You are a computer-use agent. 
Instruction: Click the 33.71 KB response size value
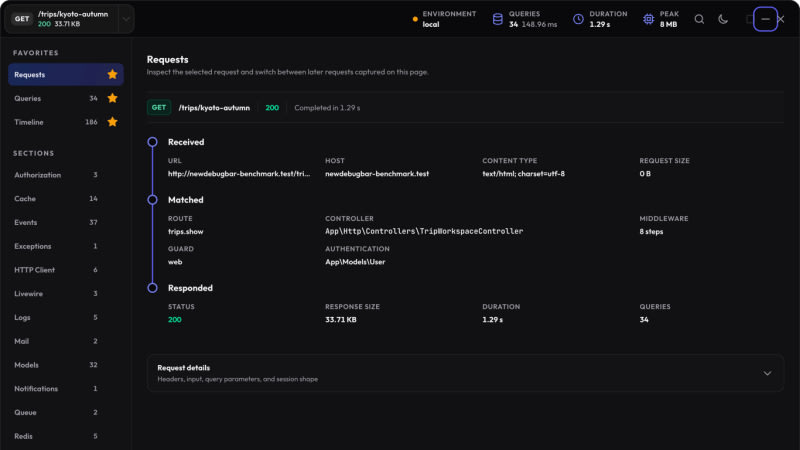click(341, 319)
